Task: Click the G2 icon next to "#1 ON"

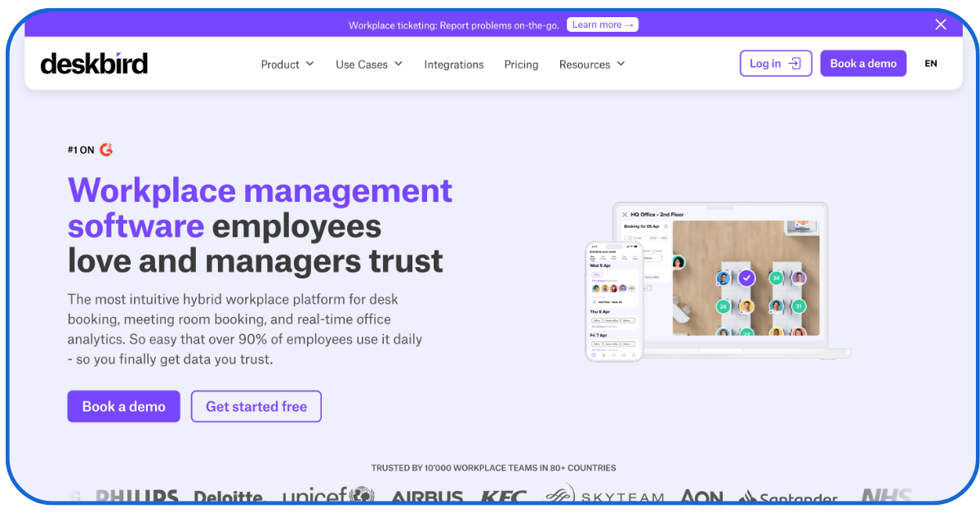Action: tap(107, 149)
